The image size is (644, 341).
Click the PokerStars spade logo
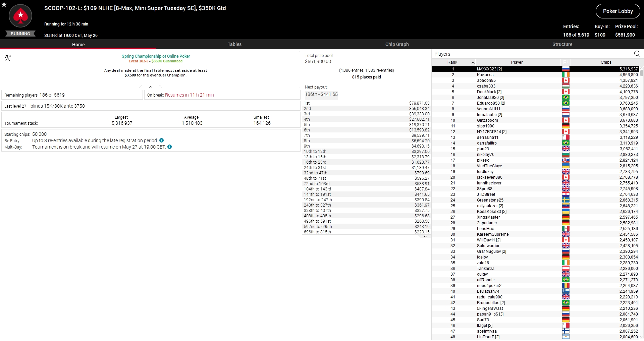click(x=20, y=15)
